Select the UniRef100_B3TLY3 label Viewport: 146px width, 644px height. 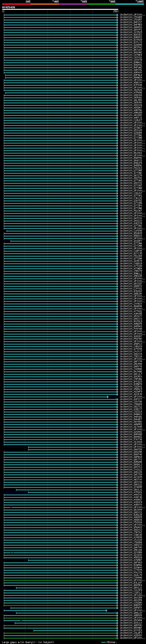coord(131,42)
